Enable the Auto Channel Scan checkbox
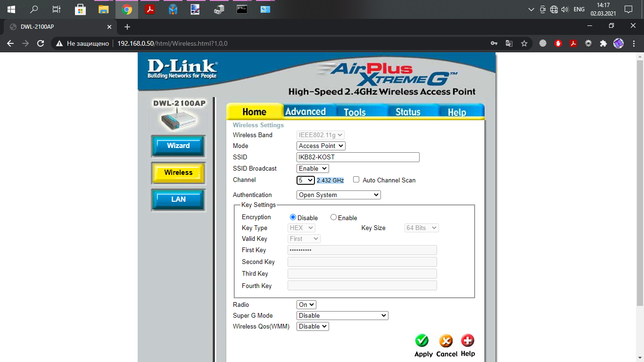The height and width of the screenshot is (362, 644). click(356, 180)
